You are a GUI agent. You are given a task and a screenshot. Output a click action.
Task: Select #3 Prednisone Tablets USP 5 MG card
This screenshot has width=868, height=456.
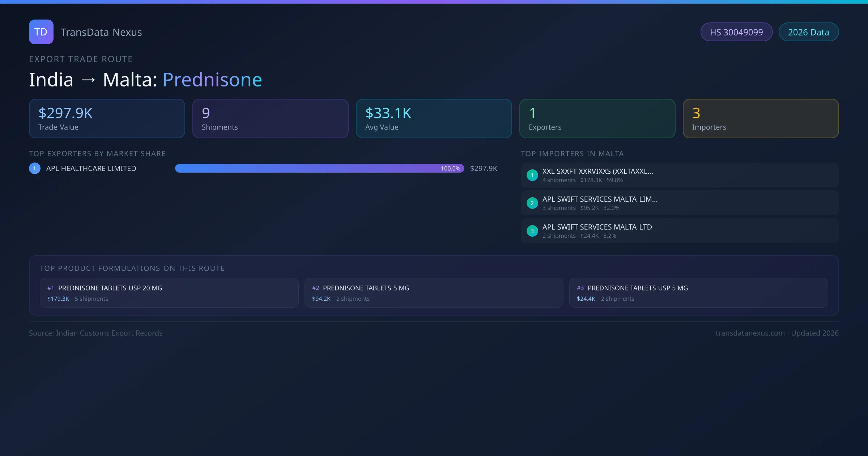698,293
